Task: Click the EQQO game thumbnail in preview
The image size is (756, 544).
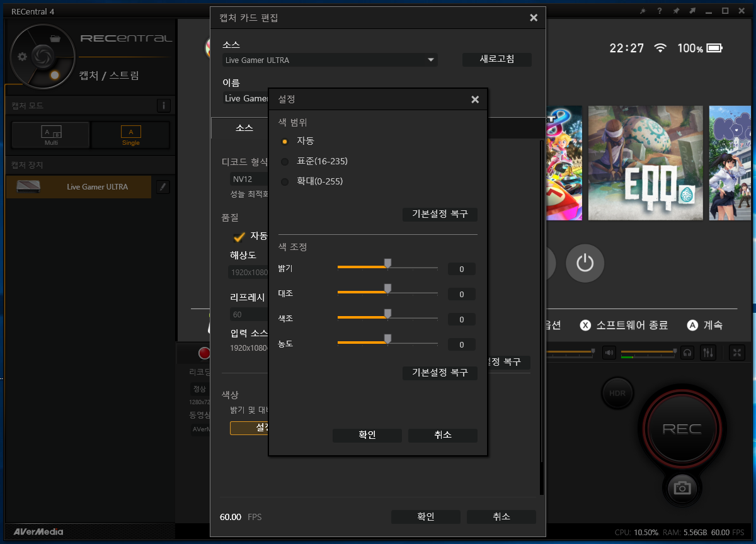Action: point(645,163)
